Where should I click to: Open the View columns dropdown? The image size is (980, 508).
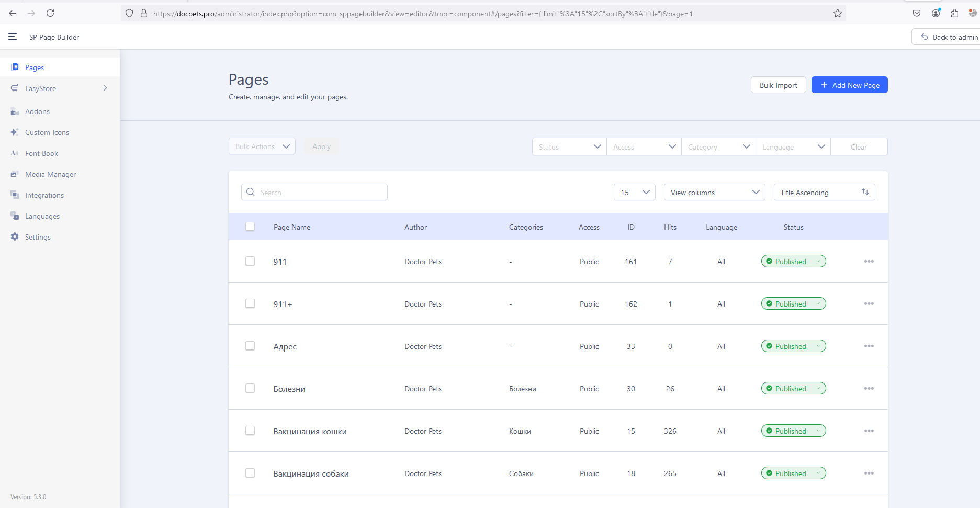715,192
